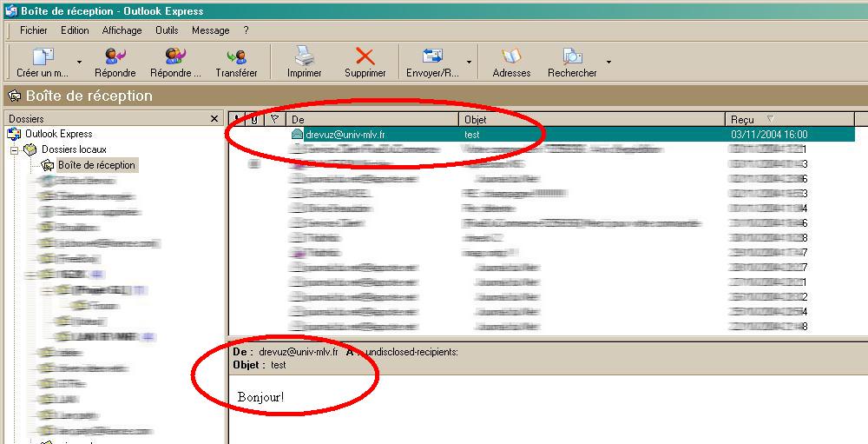Click the Envoyer/Recevoir toolbar icon
The image size is (868, 444).
[x=432, y=58]
